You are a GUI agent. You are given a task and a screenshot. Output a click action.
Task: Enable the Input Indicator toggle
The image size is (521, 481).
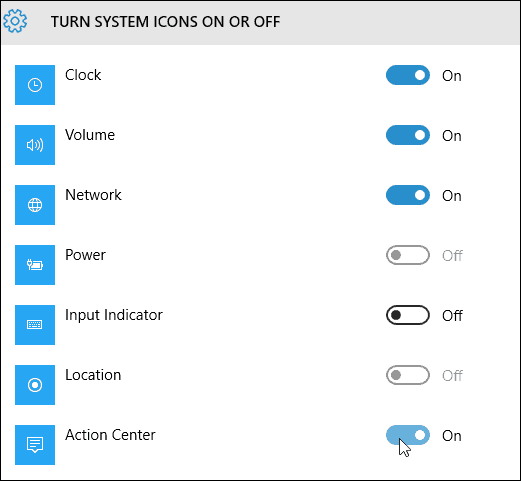click(x=408, y=315)
